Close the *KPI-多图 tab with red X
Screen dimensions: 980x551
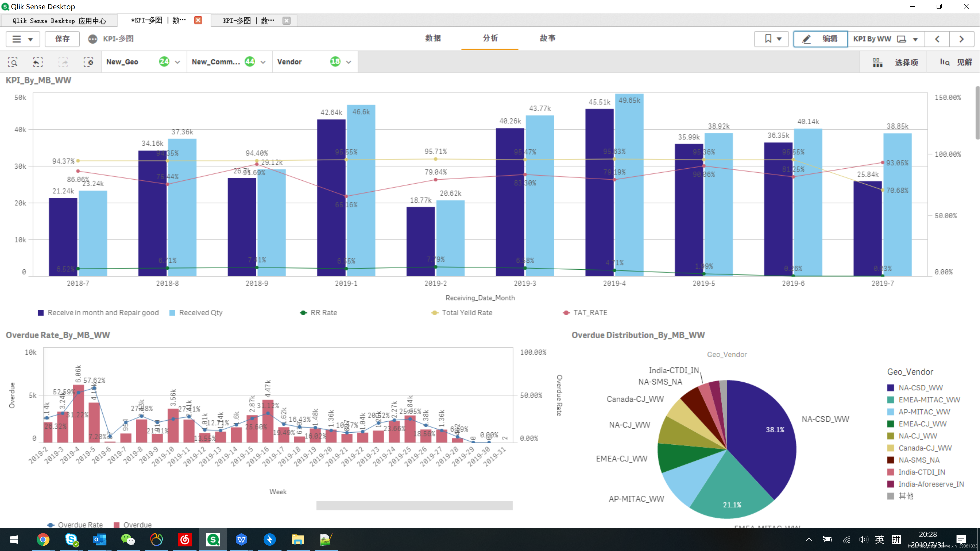(198, 20)
